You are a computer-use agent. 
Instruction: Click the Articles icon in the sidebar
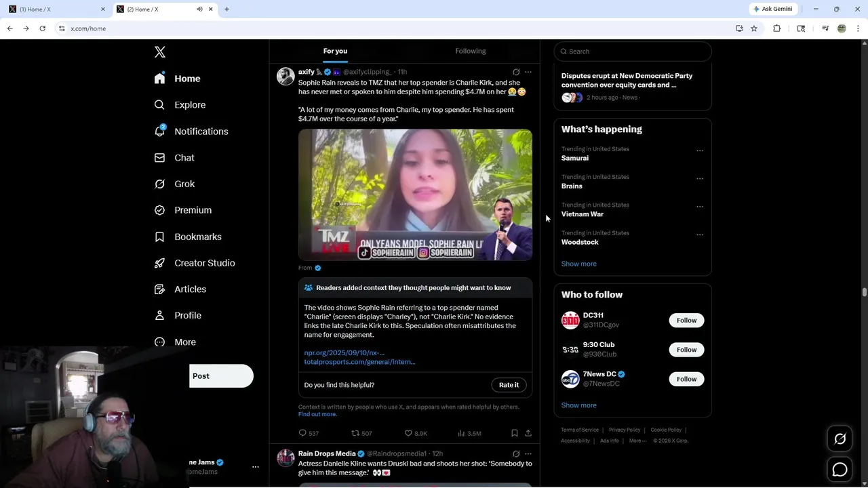[159, 289]
